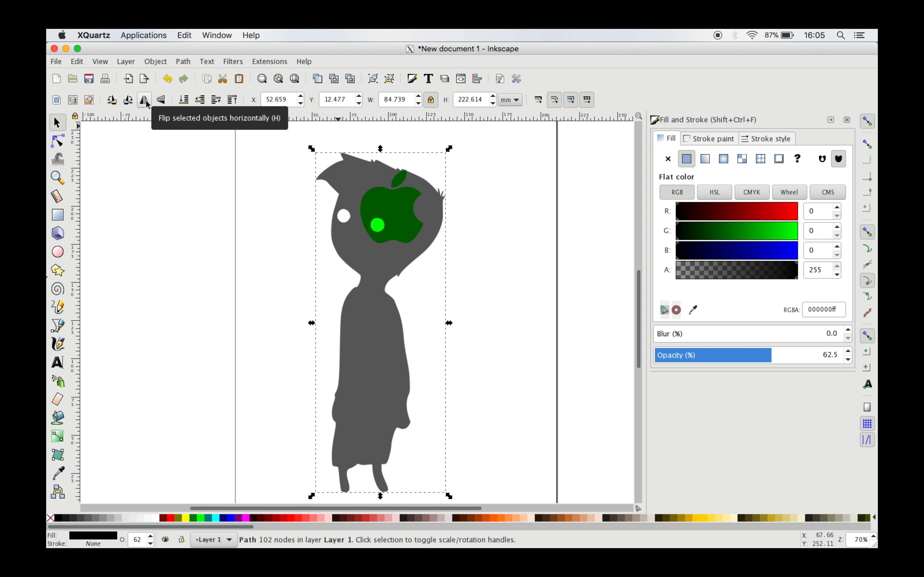This screenshot has width=924, height=577.
Task: Open the Fill and Stroke toolbar icon
Action: (412, 79)
